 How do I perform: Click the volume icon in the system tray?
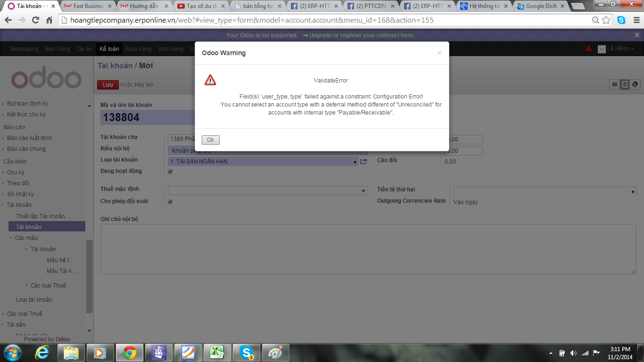pos(573,353)
